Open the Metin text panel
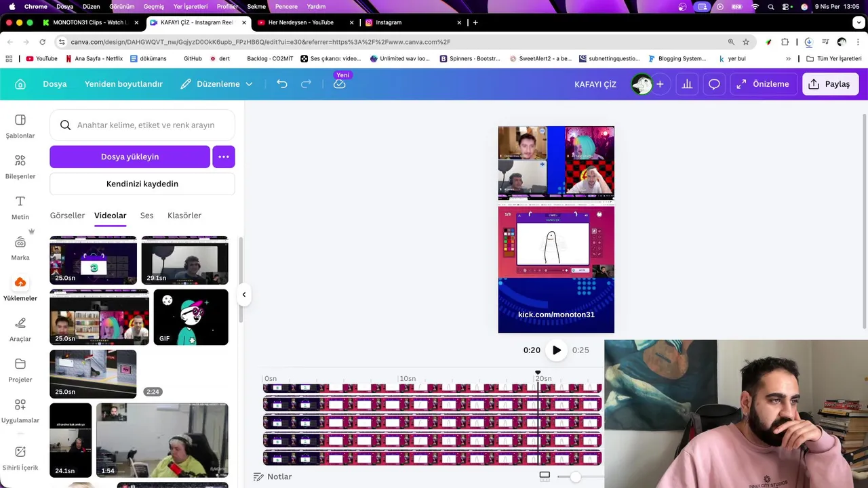Screen dimensions: 868x488 click(20, 207)
